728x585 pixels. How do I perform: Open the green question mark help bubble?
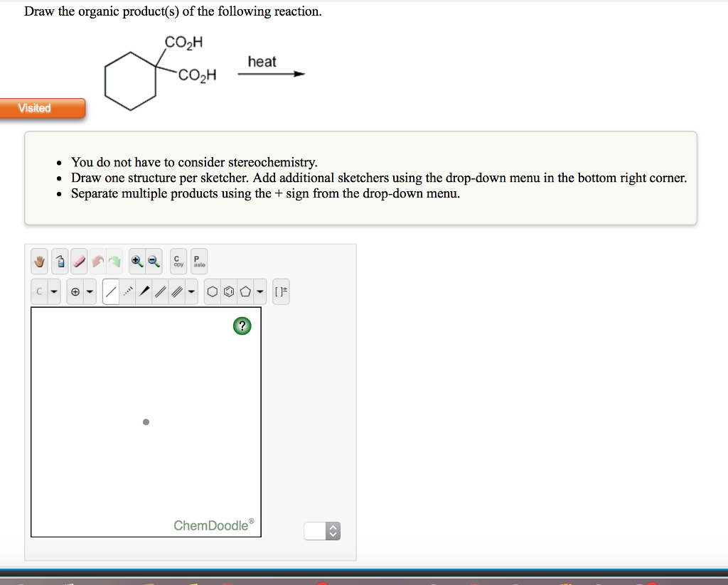click(x=242, y=326)
